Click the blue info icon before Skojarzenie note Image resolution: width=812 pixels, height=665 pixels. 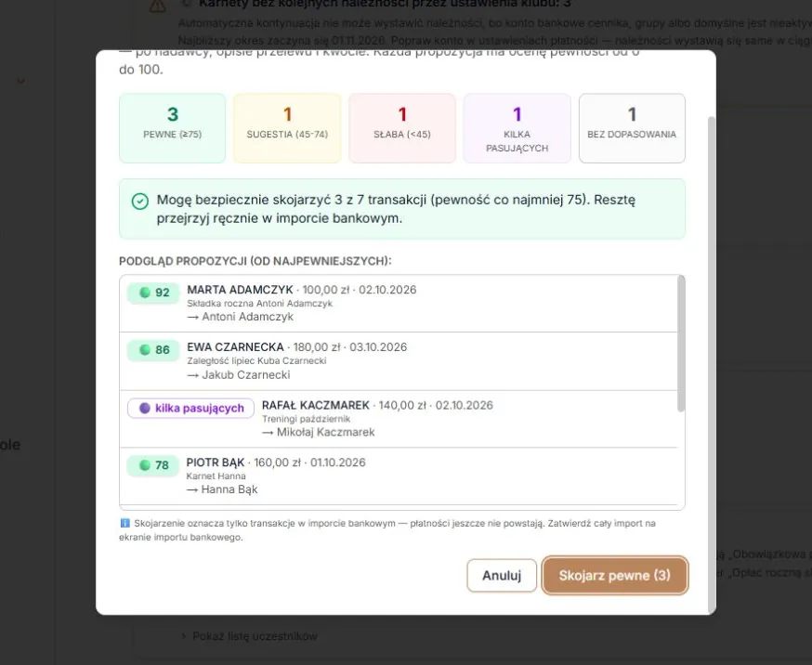124,523
